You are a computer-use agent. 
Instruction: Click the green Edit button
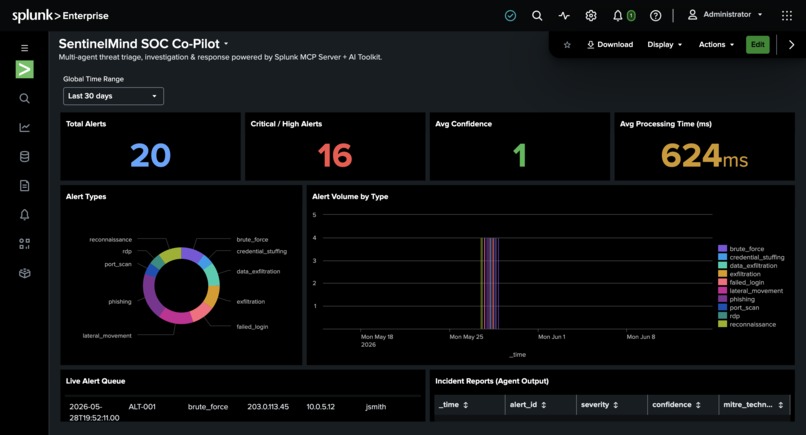pos(758,45)
